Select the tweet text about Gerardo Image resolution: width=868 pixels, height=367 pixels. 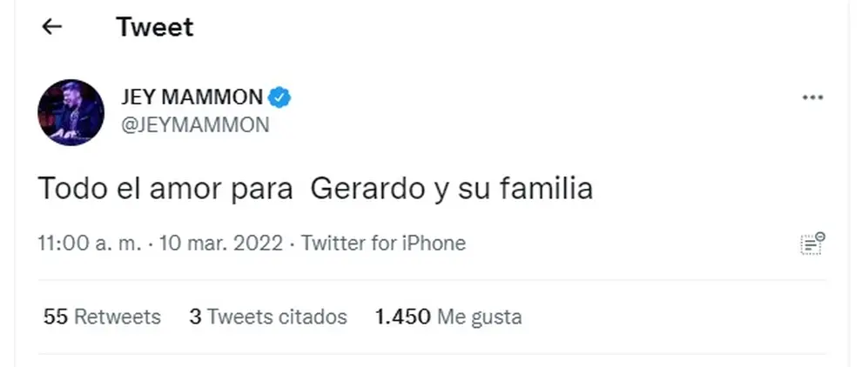click(x=315, y=189)
